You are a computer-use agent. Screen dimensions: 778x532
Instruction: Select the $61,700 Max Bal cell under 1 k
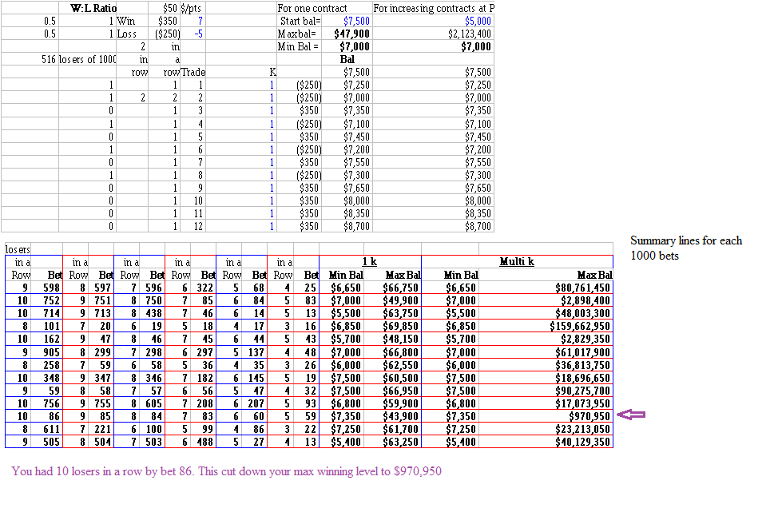tap(393, 429)
